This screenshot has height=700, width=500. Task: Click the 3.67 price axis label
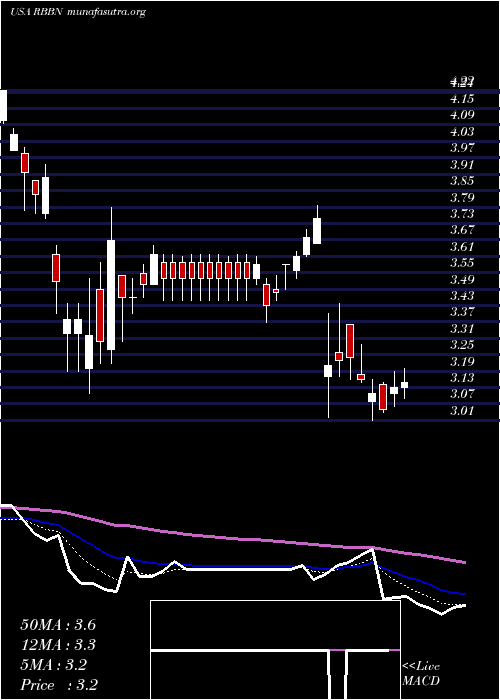[x=462, y=230]
